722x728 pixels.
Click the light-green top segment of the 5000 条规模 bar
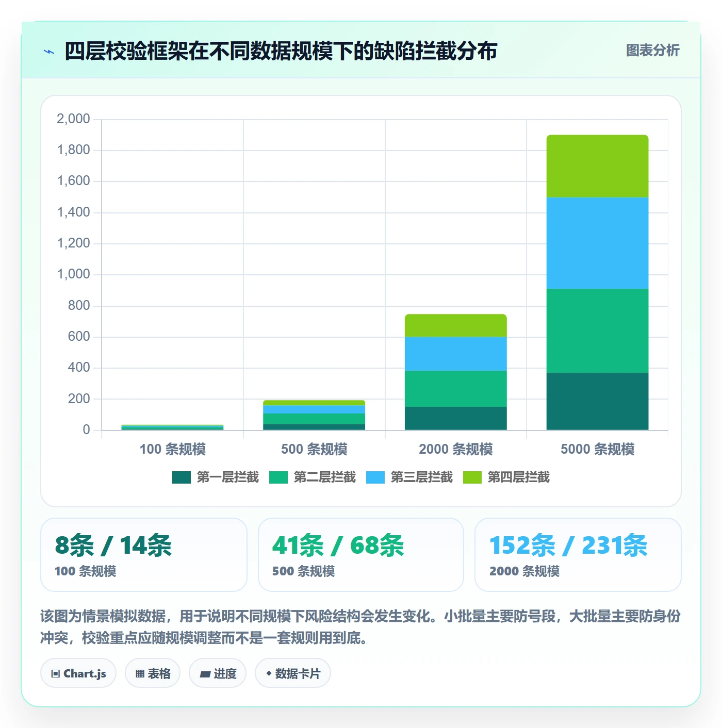click(597, 166)
